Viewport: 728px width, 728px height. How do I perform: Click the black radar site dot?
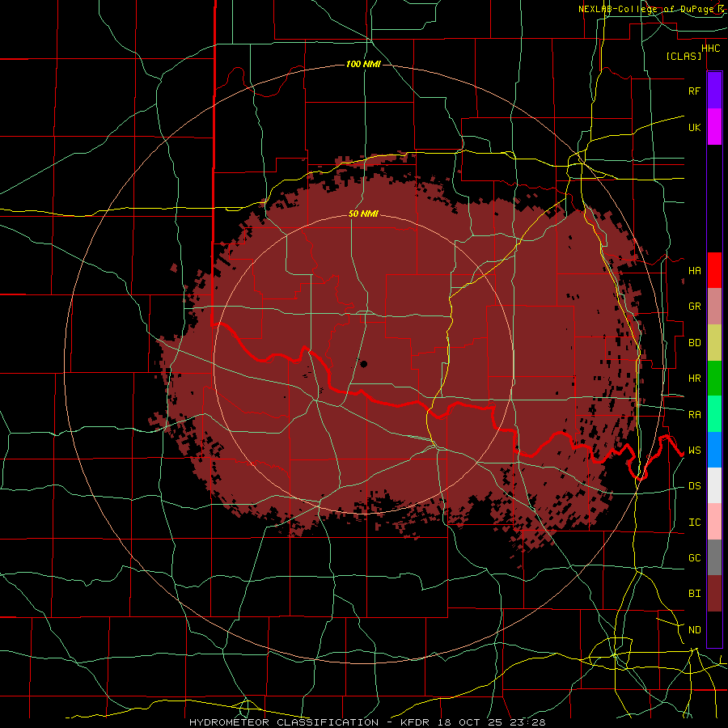[363, 363]
